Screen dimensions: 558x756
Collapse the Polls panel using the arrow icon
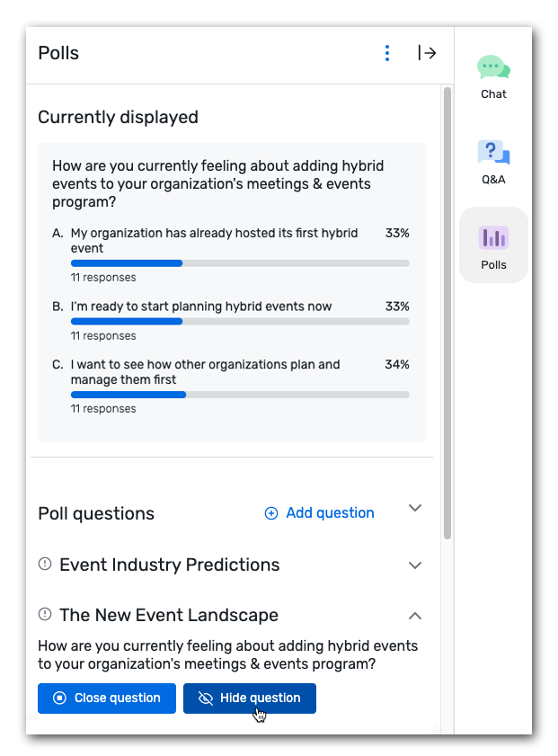(x=429, y=53)
